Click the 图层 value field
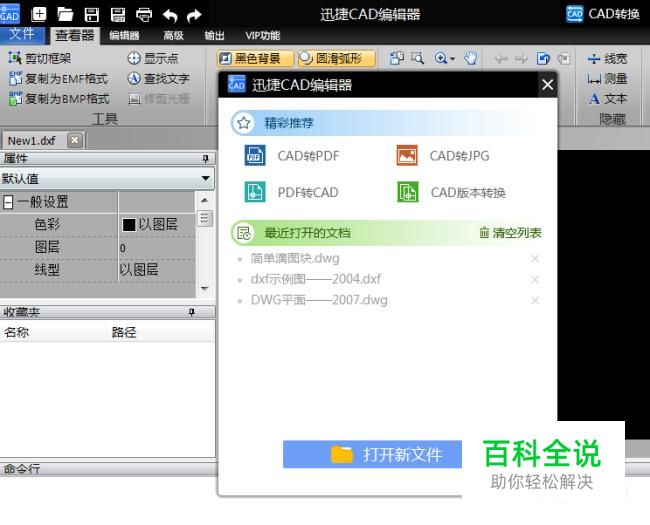Screen dimensions: 650x525 tap(157, 248)
